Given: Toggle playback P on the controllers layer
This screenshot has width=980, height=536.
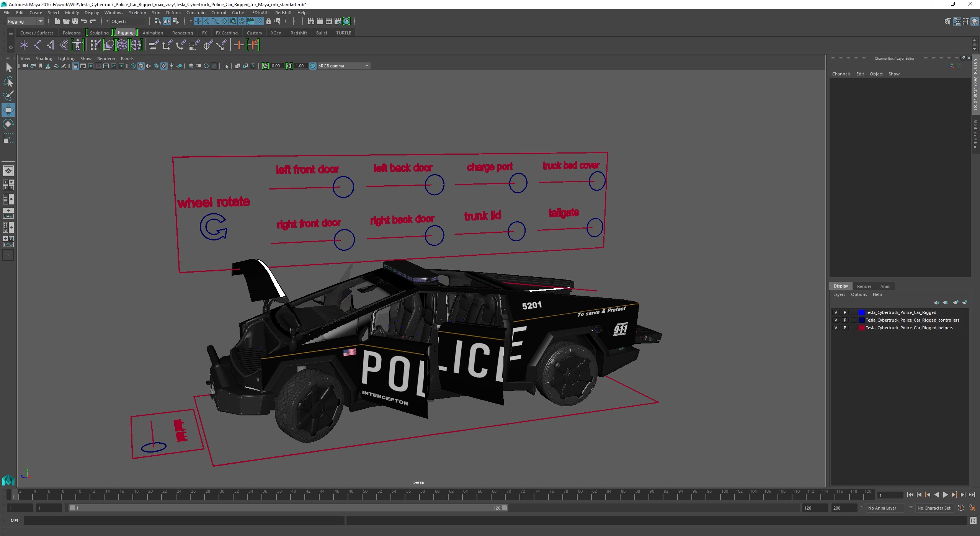Looking at the screenshot, I should tap(845, 320).
